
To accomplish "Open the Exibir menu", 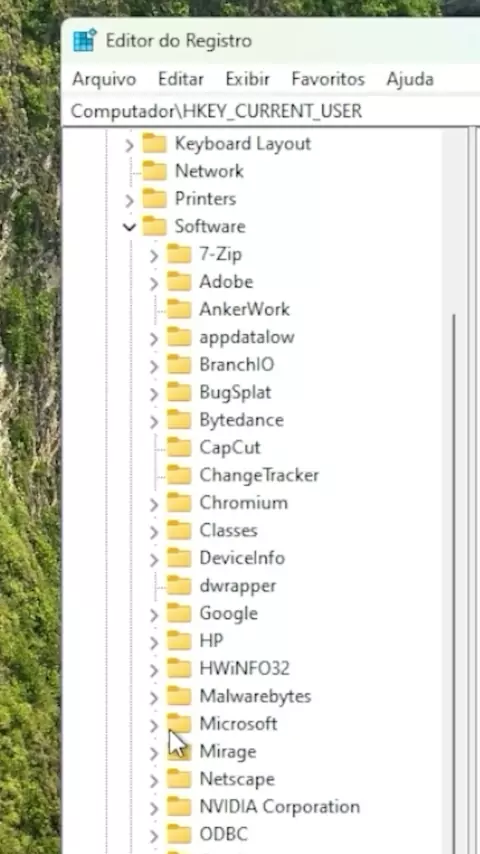I will (x=248, y=80).
